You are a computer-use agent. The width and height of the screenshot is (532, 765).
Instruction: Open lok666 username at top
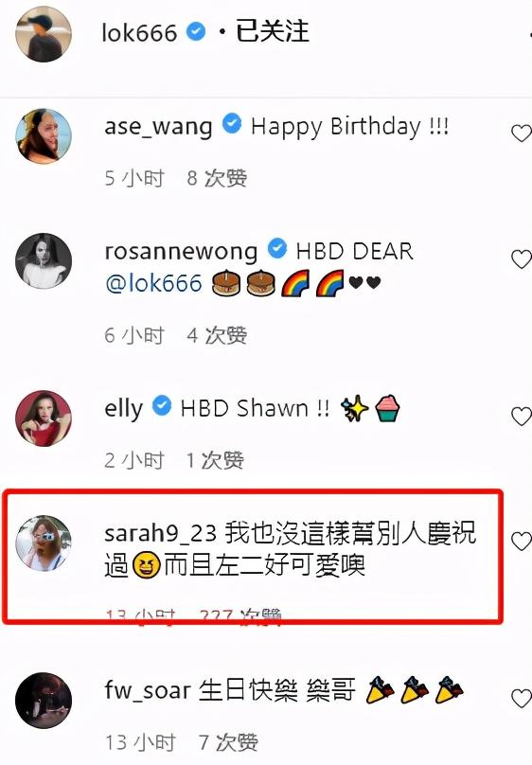(139, 33)
